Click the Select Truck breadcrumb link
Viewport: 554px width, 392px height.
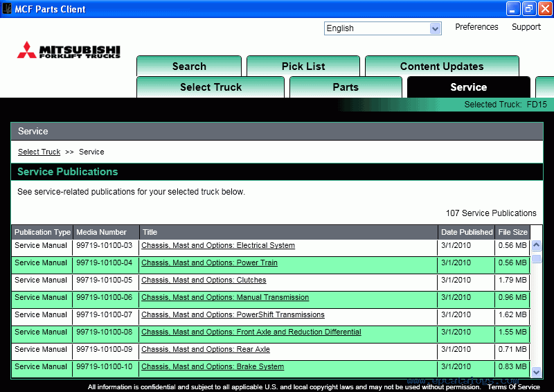pyautogui.click(x=39, y=152)
